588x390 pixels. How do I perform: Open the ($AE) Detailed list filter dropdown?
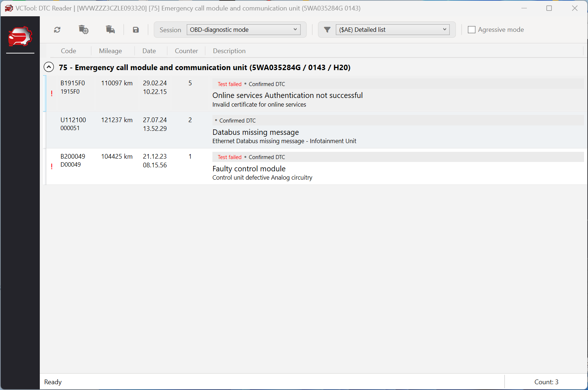(393, 30)
